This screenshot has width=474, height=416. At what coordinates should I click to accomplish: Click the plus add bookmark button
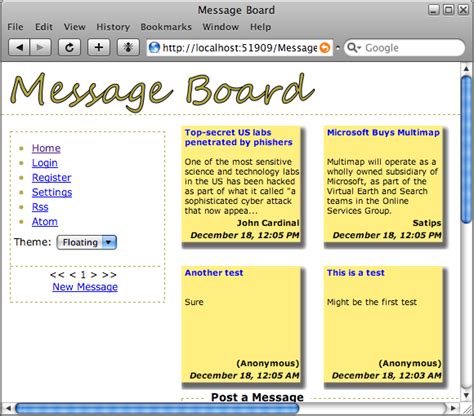coord(99,47)
